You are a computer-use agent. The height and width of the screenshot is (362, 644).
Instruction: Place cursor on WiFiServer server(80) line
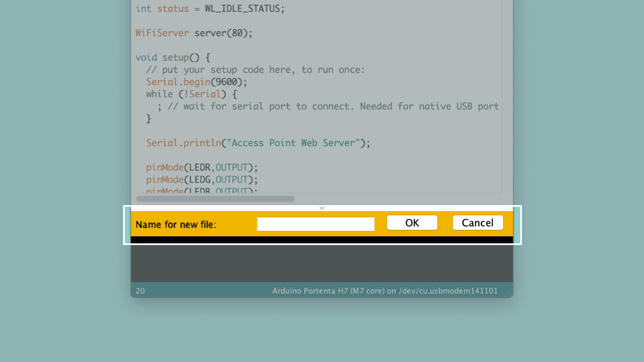point(194,33)
